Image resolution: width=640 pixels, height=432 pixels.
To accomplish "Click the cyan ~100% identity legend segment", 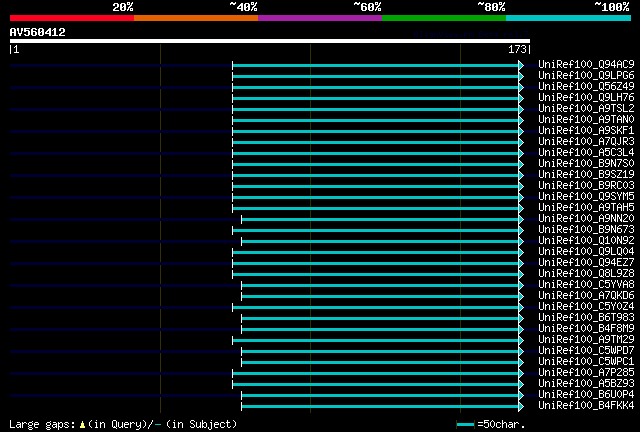I will click(x=569, y=18).
